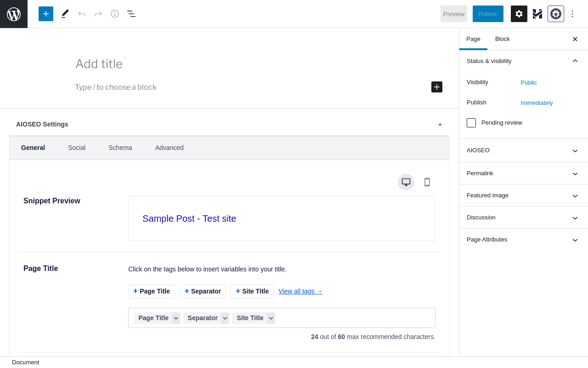Click the Undo arrow icon
The height and width of the screenshot is (368, 588).
coord(82,14)
